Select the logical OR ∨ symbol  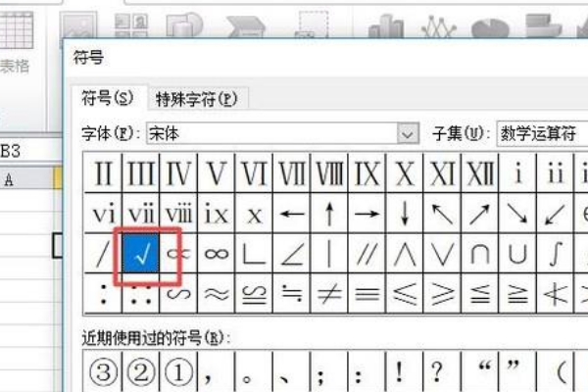click(442, 254)
